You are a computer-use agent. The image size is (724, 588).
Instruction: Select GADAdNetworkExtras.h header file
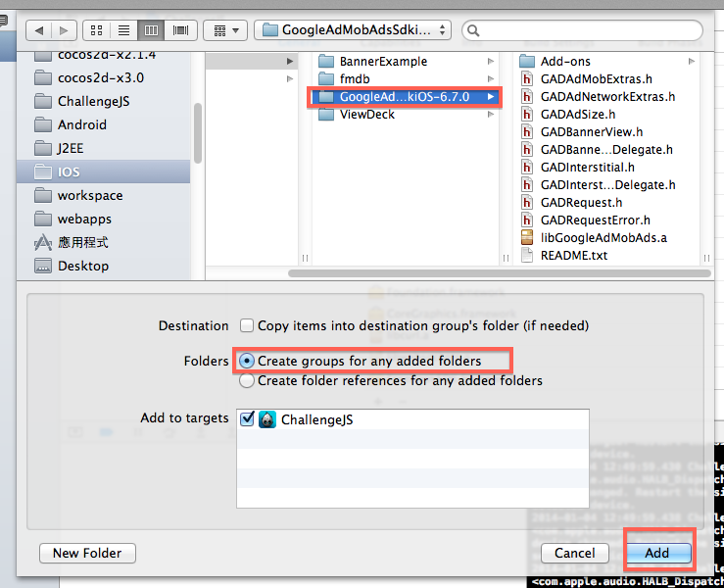point(607,97)
